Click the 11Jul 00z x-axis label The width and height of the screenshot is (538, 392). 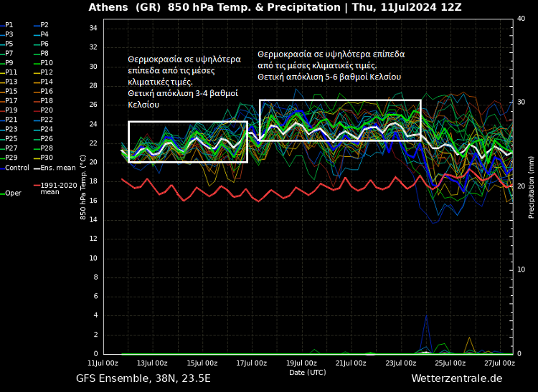click(x=103, y=363)
